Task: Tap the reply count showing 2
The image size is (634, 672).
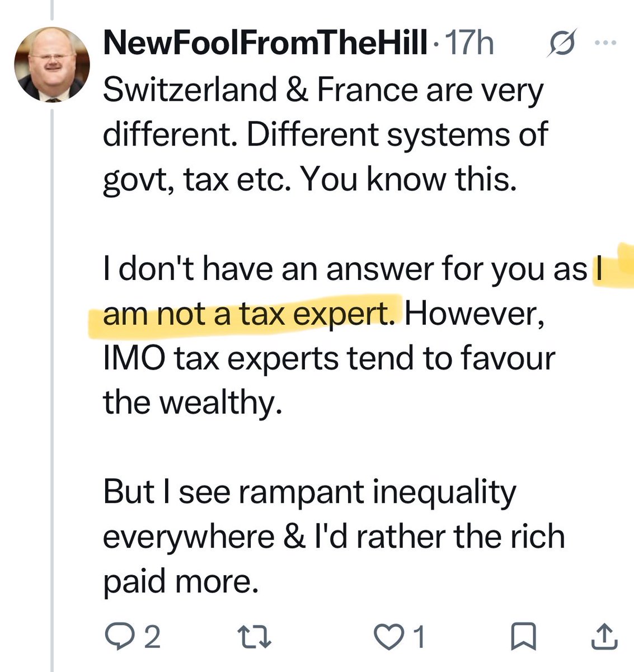Action: [152, 637]
